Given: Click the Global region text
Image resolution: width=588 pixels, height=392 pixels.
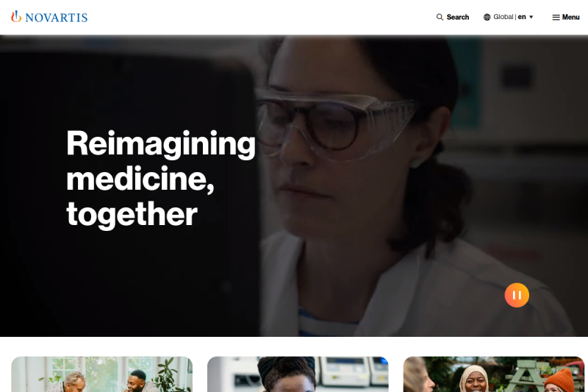Looking at the screenshot, I should pyautogui.click(x=503, y=17).
